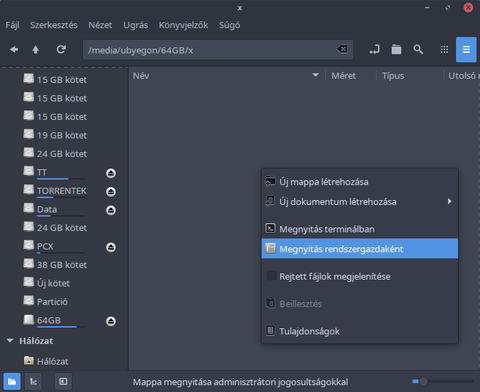Sort by the Típus column
Screen dimensions: 480x392
click(393, 76)
